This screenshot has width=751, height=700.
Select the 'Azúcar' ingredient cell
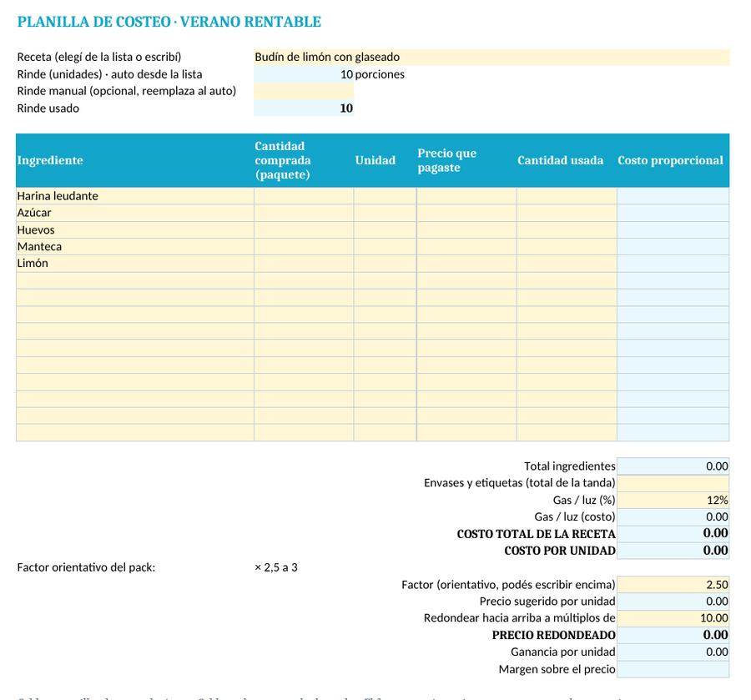(x=135, y=213)
